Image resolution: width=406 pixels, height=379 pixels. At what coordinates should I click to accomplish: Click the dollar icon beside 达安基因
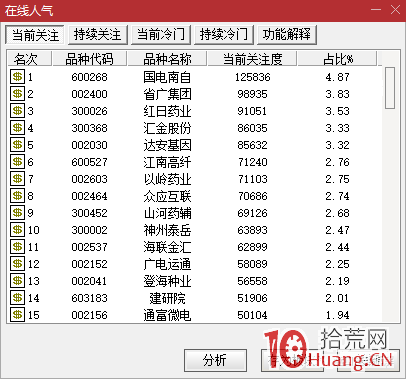tap(17, 145)
